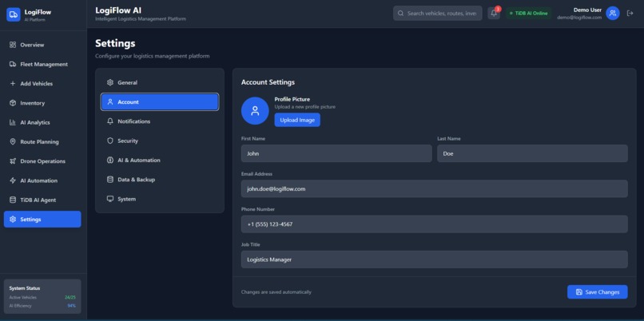644x321 pixels.
Task: Open AI & Automation settings tab
Action: pyautogui.click(x=160, y=160)
